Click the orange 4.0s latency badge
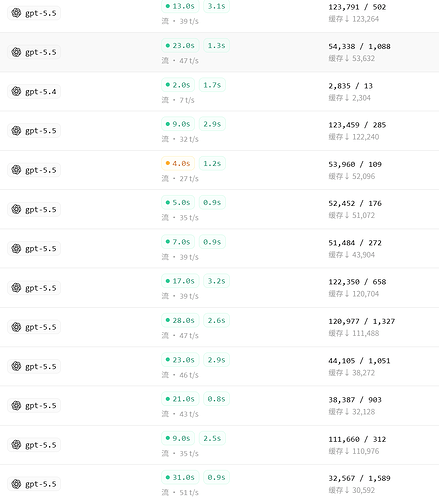The height and width of the screenshot is (500, 439). pos(178,163)
